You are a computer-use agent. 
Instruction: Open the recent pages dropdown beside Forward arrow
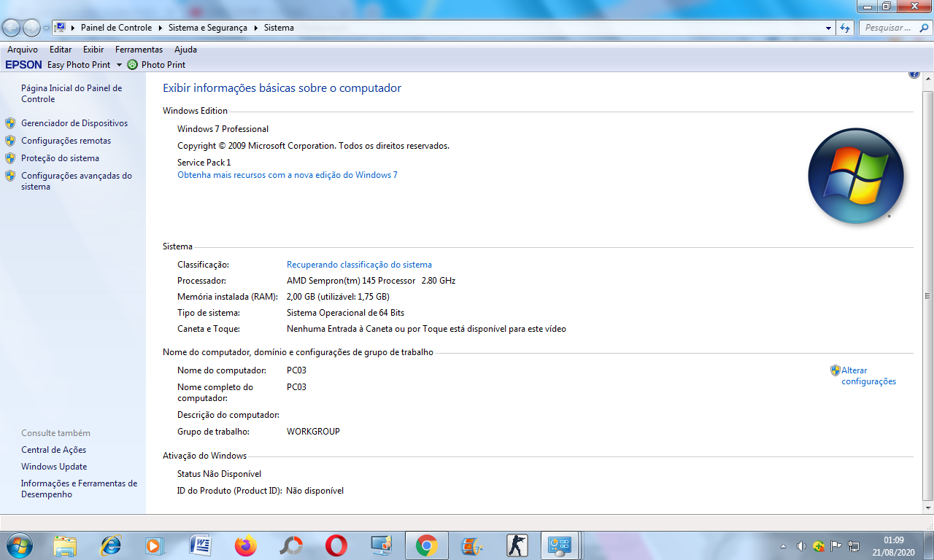(46, 28)
